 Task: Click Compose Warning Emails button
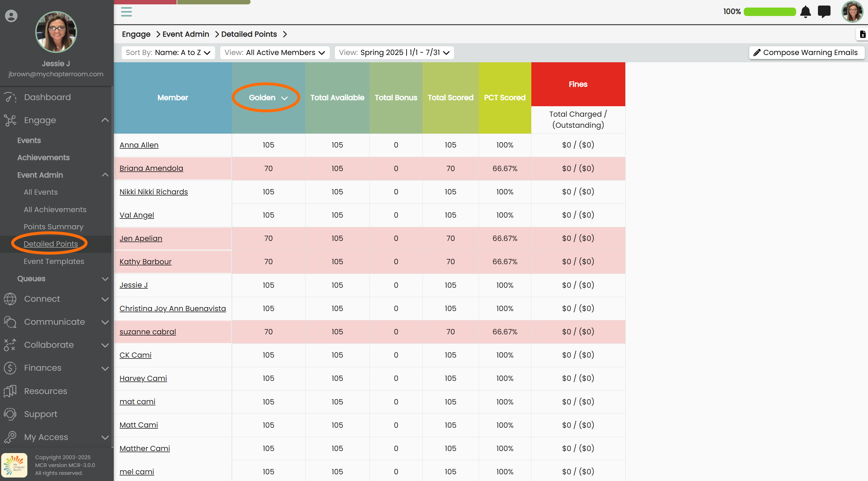806,53
